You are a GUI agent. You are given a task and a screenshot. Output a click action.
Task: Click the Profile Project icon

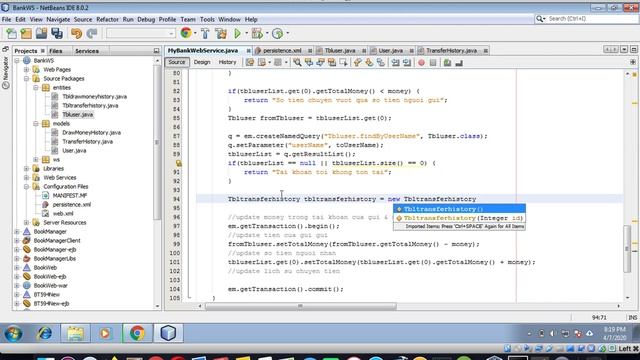tap(278, 33)
